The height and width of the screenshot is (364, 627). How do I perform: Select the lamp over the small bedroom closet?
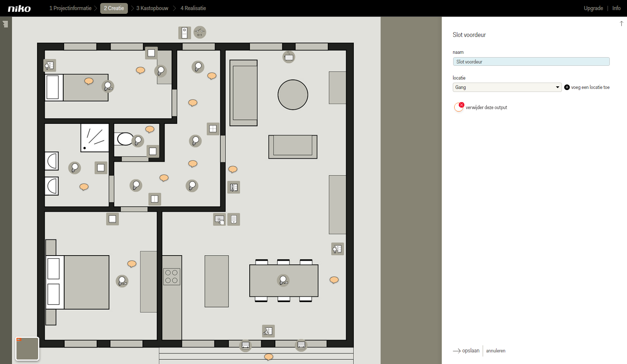tap(161, 71)
